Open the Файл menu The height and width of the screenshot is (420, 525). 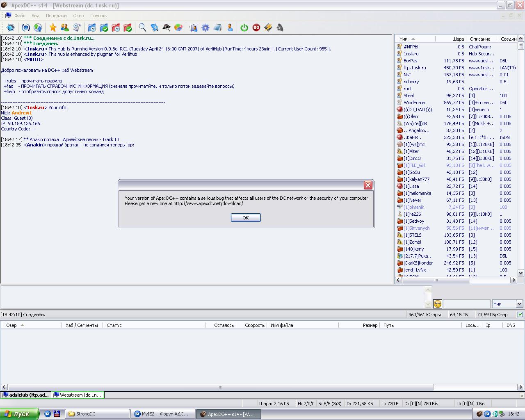[20, 16]
